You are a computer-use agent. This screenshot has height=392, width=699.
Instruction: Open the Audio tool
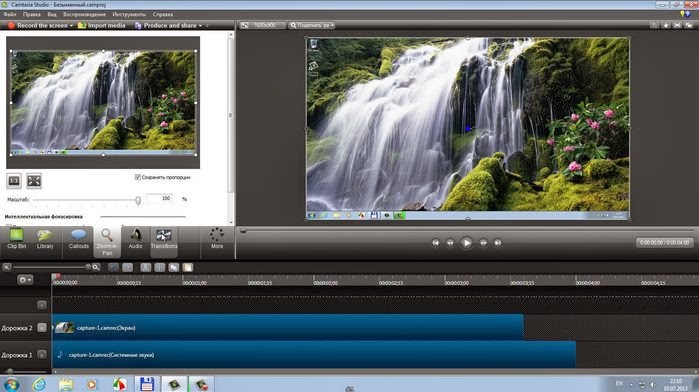point(136,239)
